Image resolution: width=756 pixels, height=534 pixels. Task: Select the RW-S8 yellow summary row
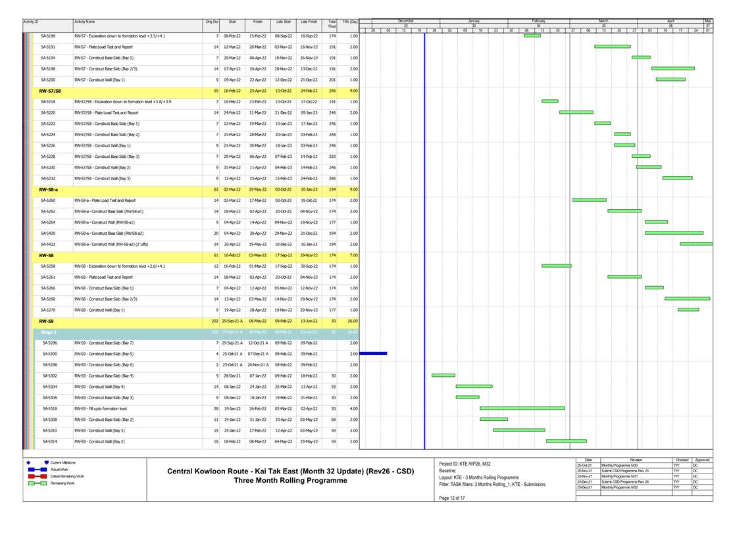(x=118, y=255)
